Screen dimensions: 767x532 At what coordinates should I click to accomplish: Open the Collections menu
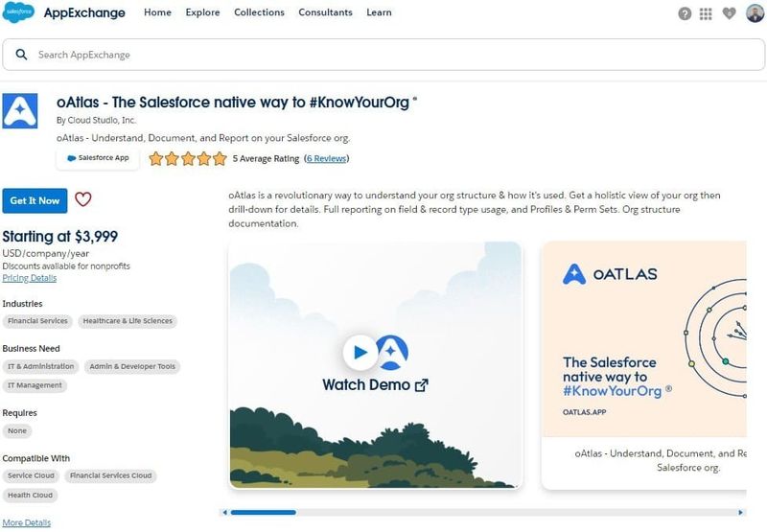click(259, 12)
